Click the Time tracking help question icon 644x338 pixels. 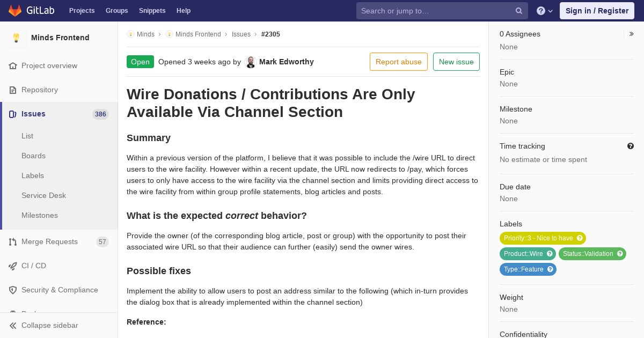coord(631,146)
